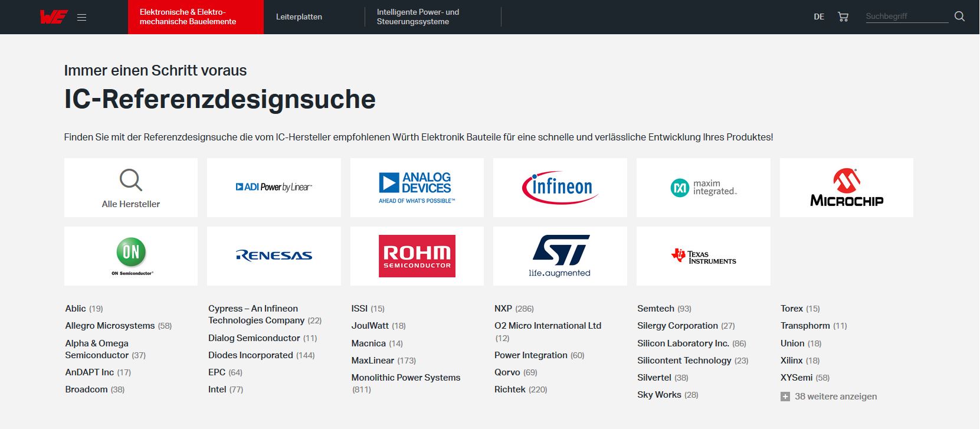980x429 pixels.
Task: Open the Richtek link
Action: click(510, 389)
